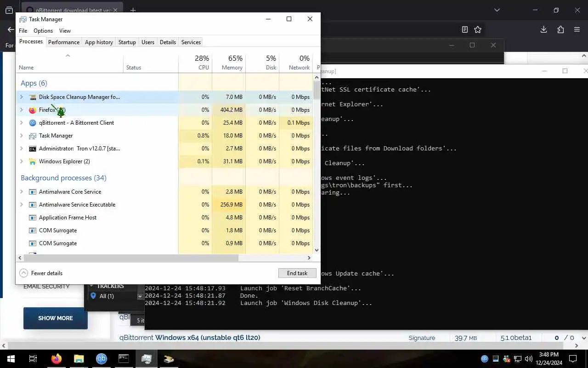Click the Antimalware Core Service icon

point(33,192)
